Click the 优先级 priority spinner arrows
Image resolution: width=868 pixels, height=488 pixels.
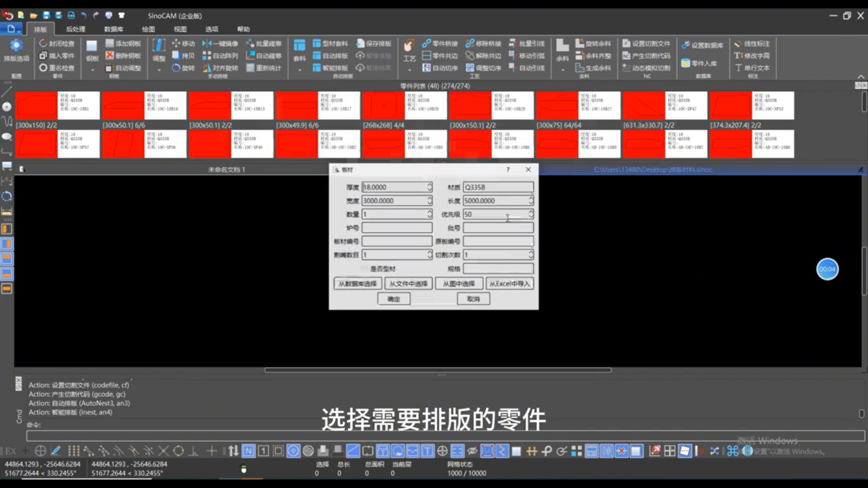pyautogui.click(x=530, y=214)
